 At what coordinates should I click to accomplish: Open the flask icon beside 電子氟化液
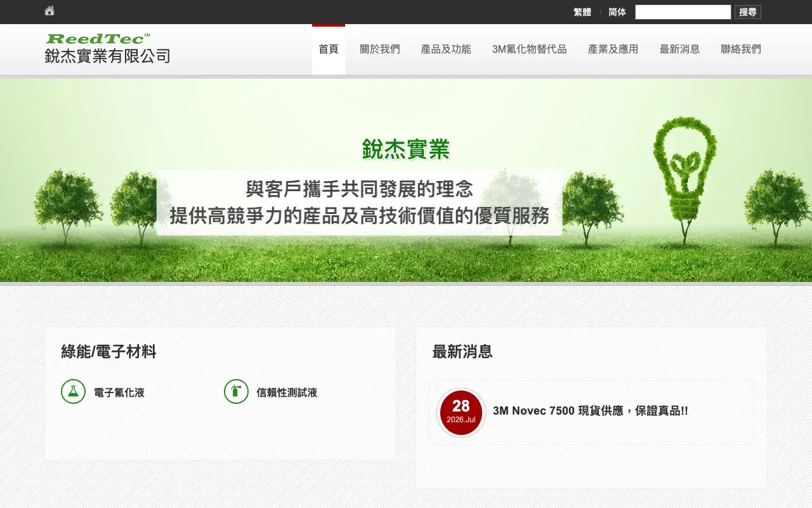point(73,391)
